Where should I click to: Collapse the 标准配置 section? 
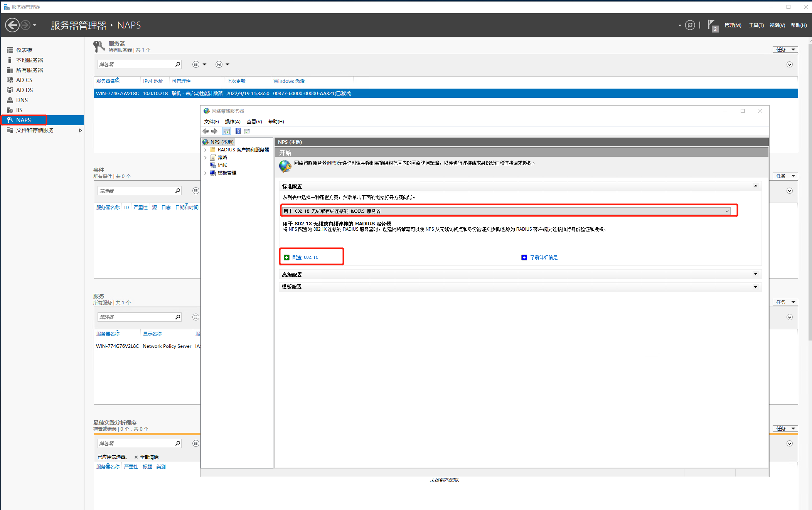pos(755,186)
